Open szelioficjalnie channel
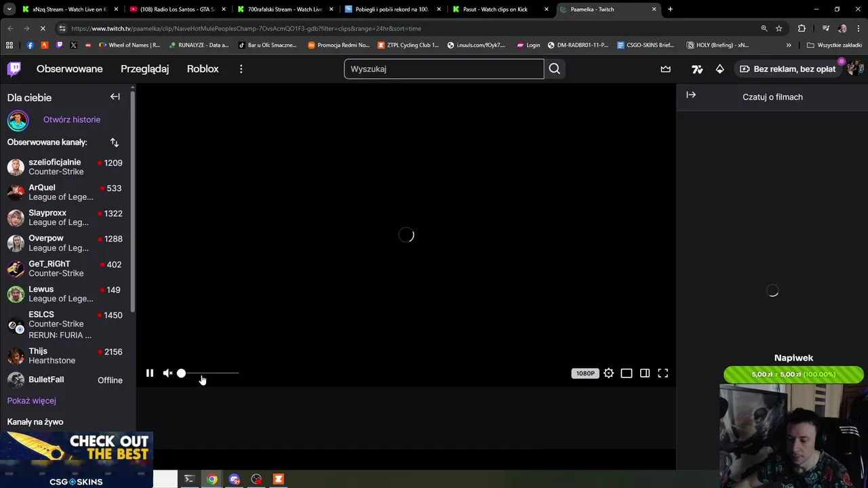The image size is (868, 488). coord(66,167)
